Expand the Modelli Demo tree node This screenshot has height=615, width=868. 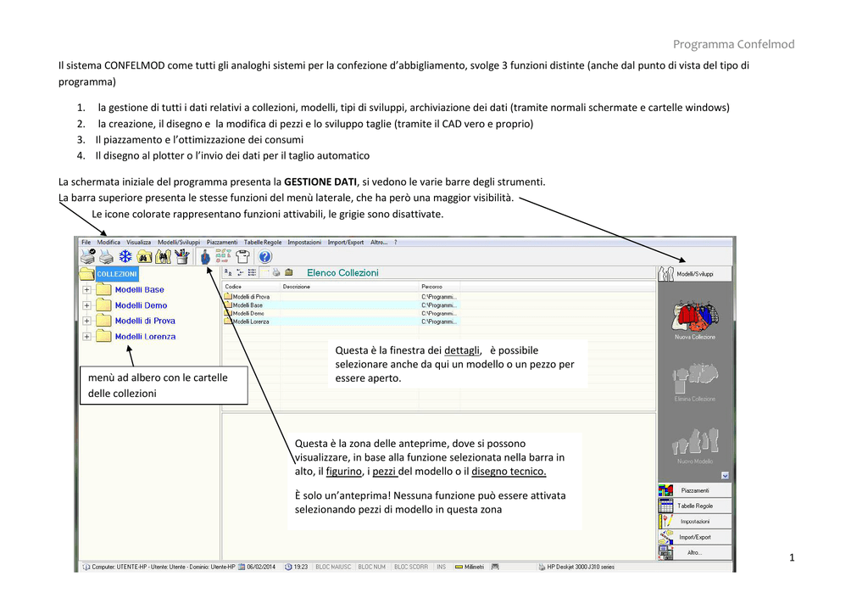(86, 305)
